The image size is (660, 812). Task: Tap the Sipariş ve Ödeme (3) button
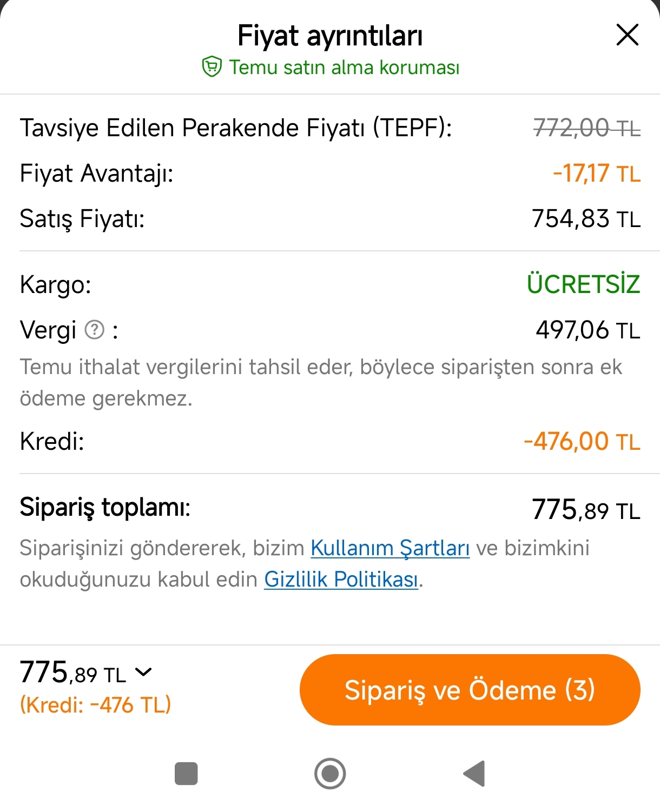pyautogui.click(x=470, y=690)
